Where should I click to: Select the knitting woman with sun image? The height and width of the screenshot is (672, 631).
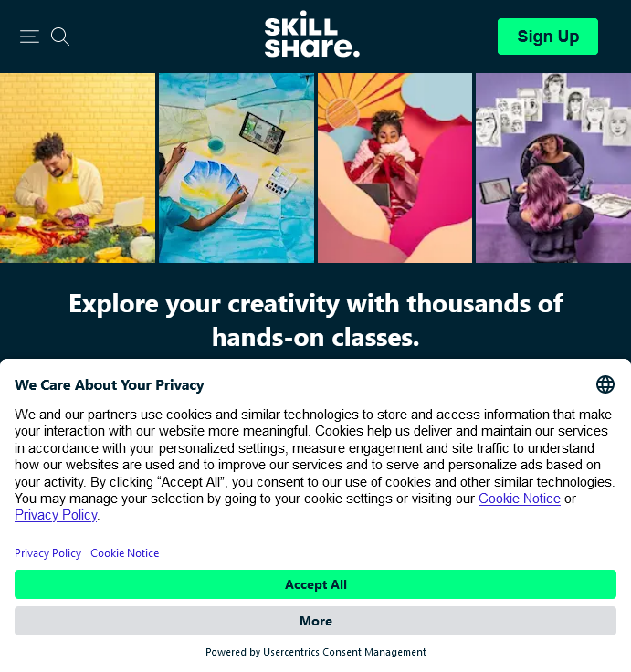click(x=394, y=168)
